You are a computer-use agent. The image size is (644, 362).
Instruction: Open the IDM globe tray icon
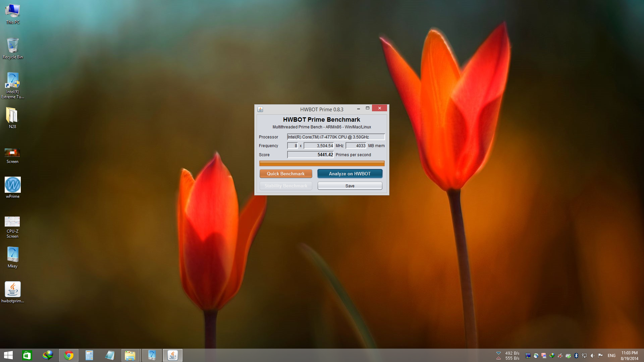552,356
